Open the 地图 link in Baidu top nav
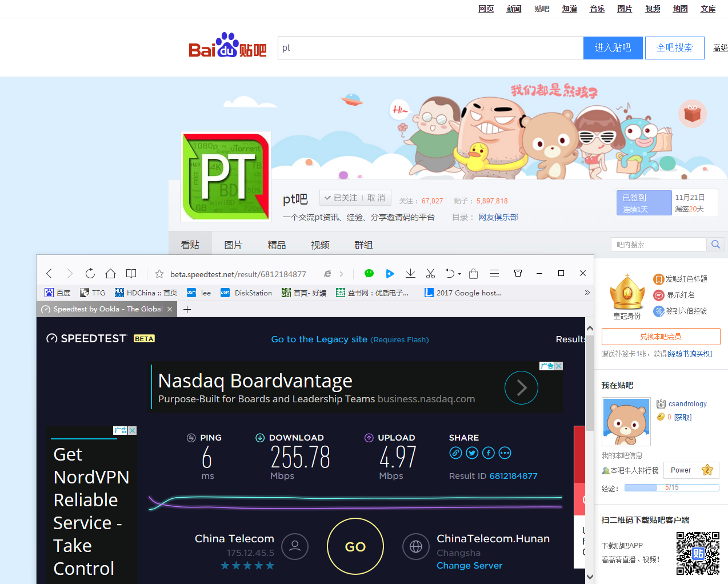This screenshot has height=584, width=728. (x=680, y=9)
